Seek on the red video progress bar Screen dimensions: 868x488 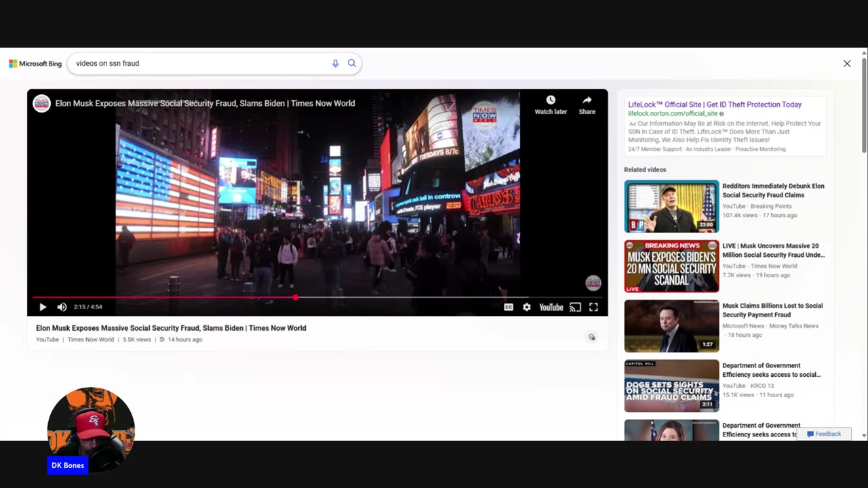tap(317, 298)
